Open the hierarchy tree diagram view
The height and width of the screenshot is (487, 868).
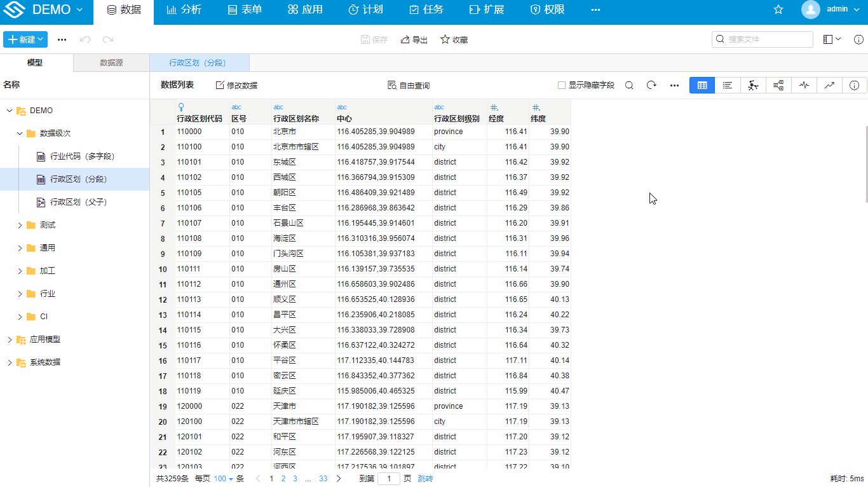(778, 85)
